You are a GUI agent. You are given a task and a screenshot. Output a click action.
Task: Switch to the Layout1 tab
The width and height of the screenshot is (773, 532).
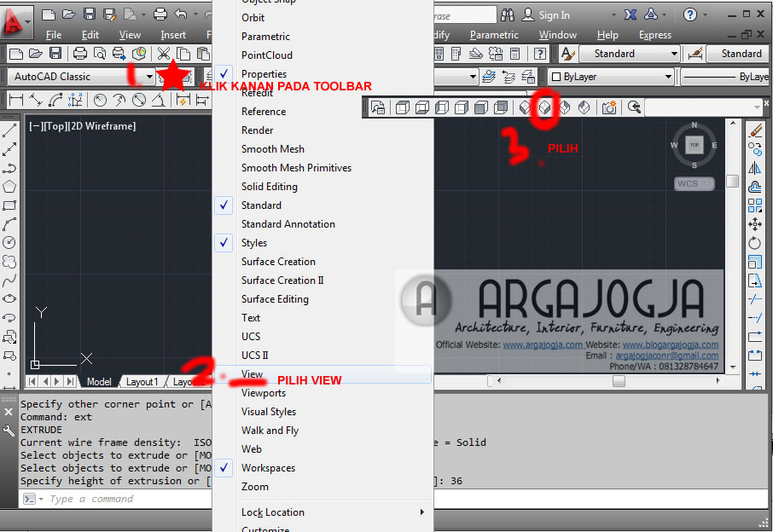[142, 382]
